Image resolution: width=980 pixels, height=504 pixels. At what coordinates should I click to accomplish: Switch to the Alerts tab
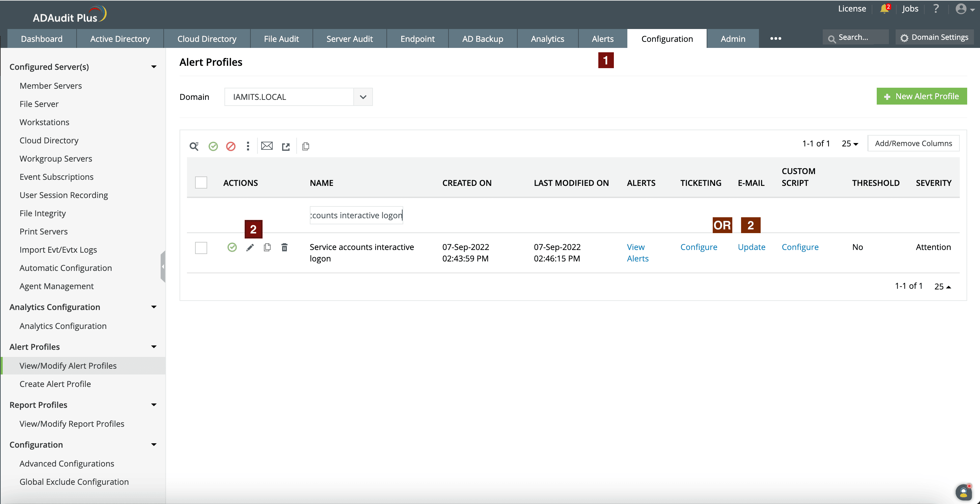click(603, 39)
